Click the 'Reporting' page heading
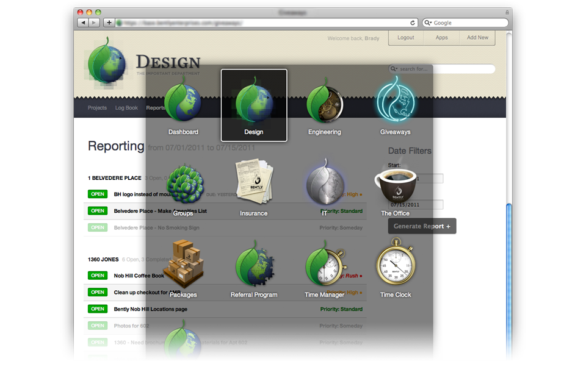 tap(116, 146)
